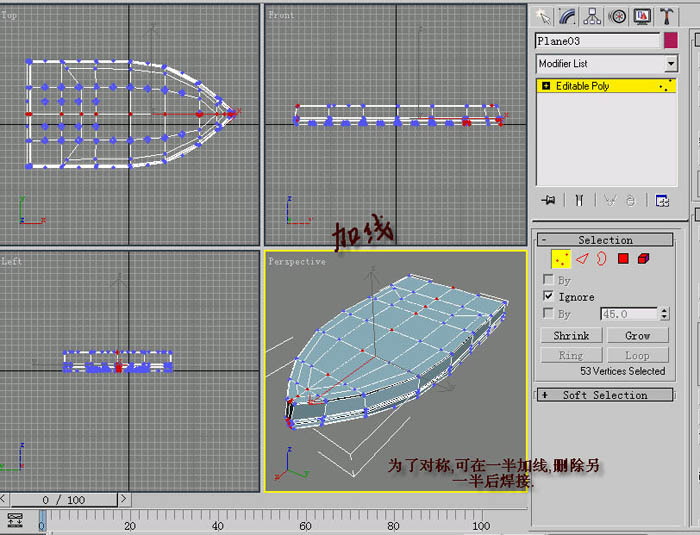The height and width of the screenshot is (535, 700).
Task: Open Configure Modifier Sets icon
Action: pyautogui.click(x=662, y=201)
